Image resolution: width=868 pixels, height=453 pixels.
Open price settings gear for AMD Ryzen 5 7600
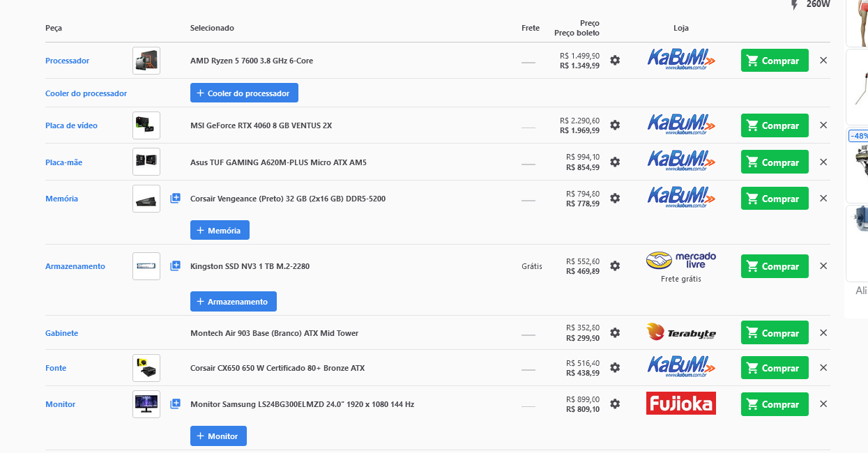[x=615, y=61]
